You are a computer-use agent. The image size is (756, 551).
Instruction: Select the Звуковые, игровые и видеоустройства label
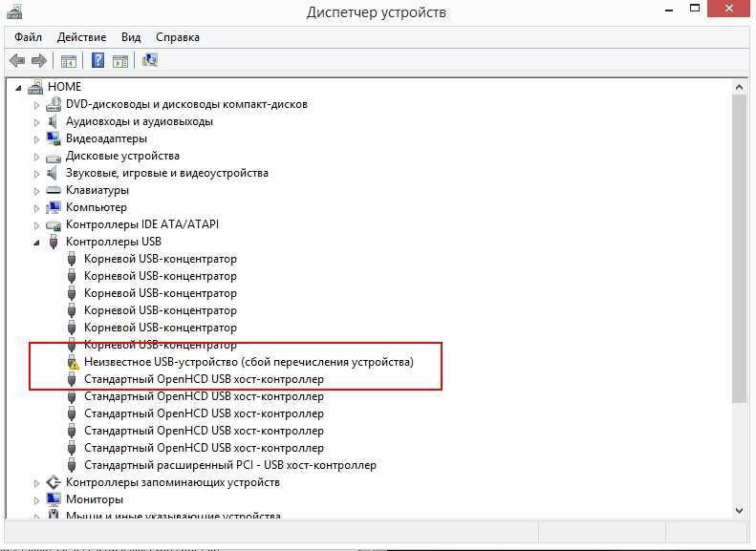[167, 173]
